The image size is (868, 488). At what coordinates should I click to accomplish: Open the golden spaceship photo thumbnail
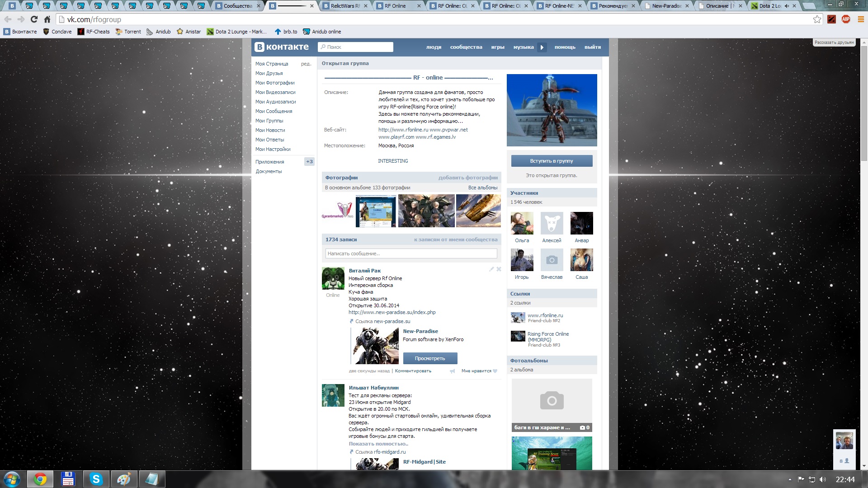pyautogui.click(x=478, y=211)
